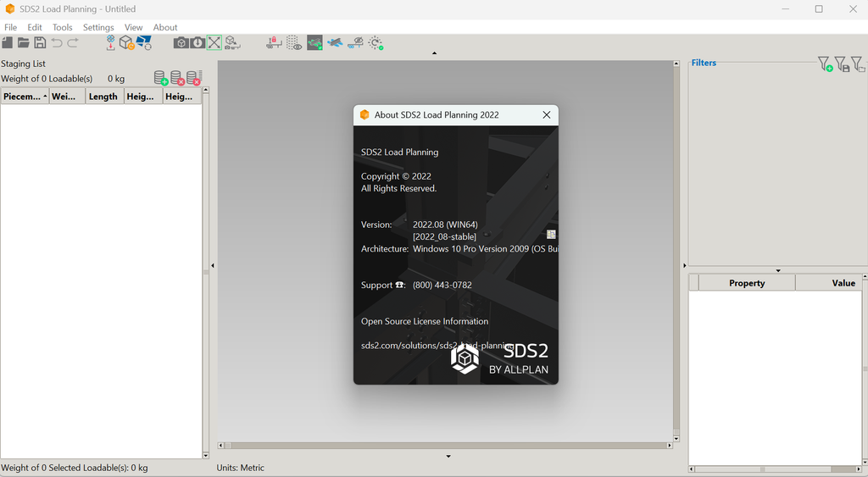Collapse the right filters panel with arrow
Viewport: 868px width, 477px height.
point(684,266)
